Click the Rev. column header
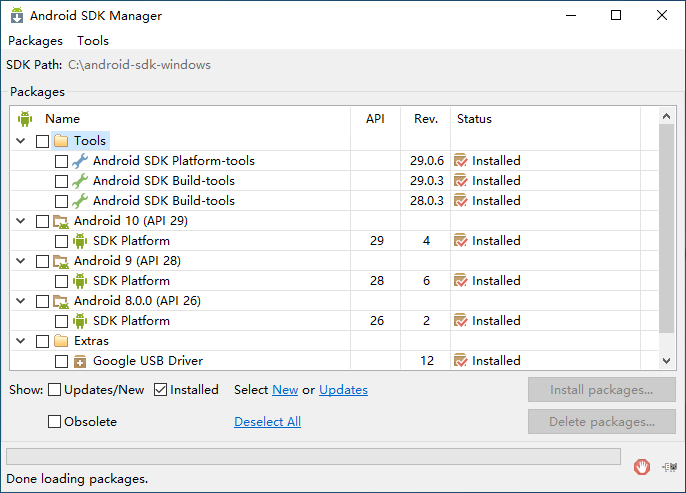 tap(426, 119)
